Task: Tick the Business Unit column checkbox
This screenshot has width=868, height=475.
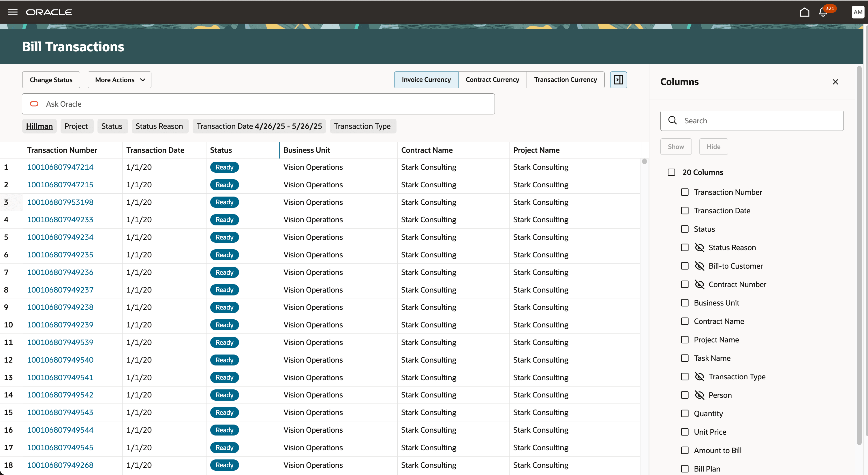Action: pos(684,303)
